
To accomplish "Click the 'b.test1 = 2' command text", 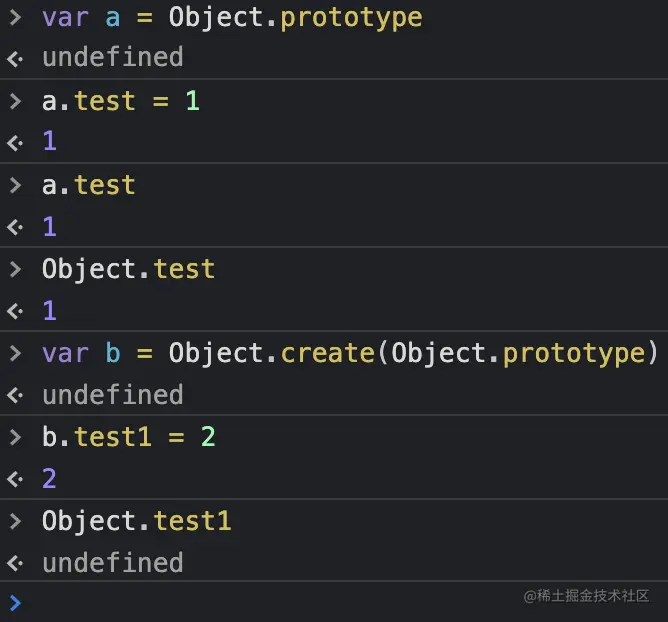I will pyautogui.click(x=128, y=437).
